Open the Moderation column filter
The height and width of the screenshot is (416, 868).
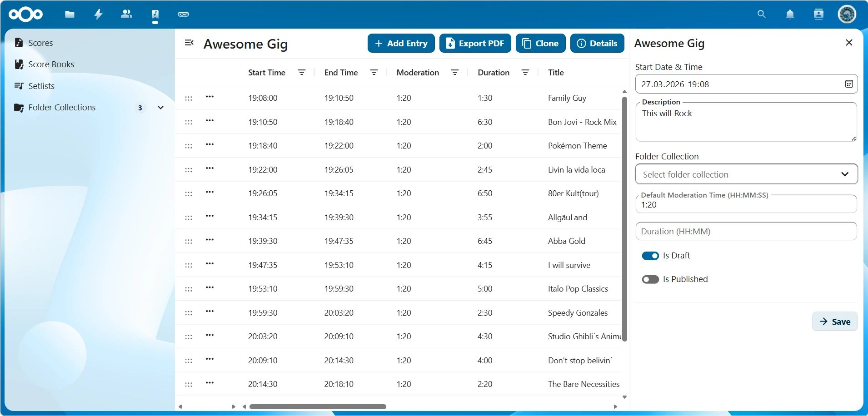[x=455, y=73]
